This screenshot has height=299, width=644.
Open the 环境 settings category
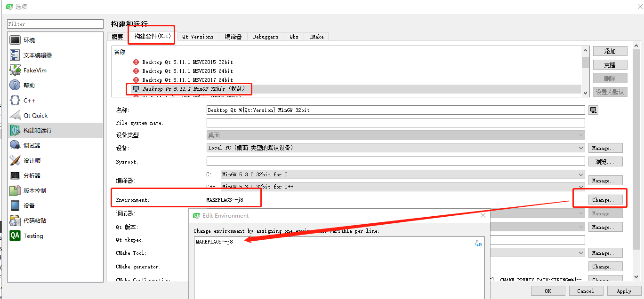[x=56, y=40]
